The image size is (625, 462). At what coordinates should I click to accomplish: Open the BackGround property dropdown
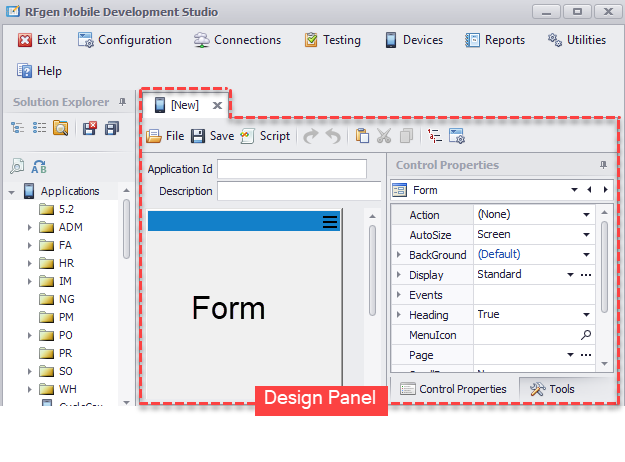(x=586, y=255)
